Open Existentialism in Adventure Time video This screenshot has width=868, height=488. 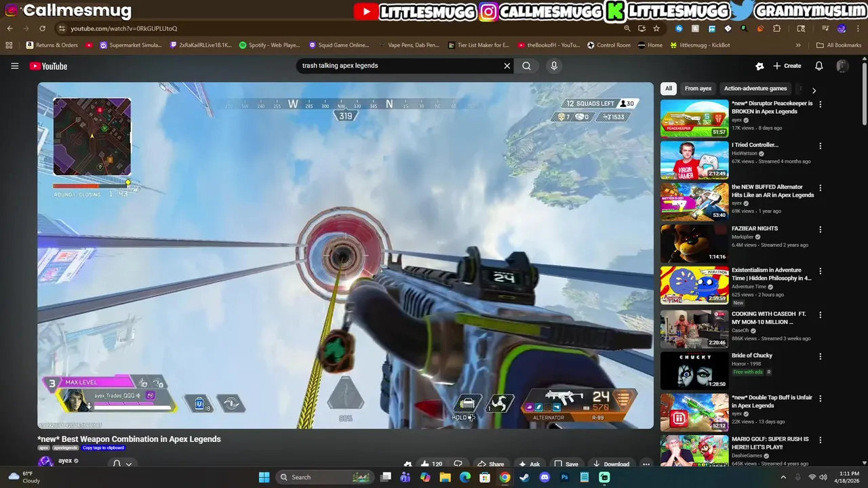tap(694, 285)
